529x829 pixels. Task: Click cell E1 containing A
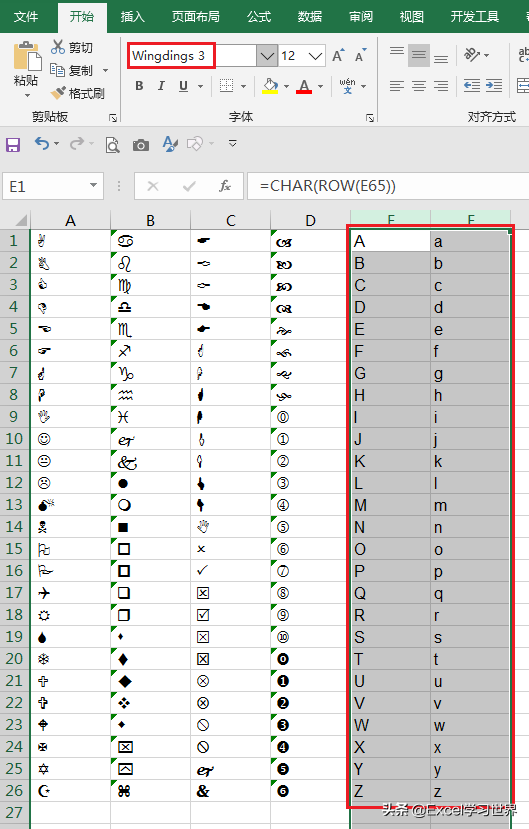(x=391, y=241)
